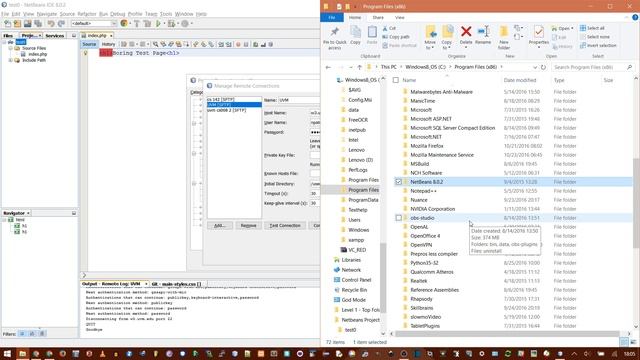Viewport: 640px width, 360px height.
Task: Open the Open dropdown arrow in Explorer ribbon
Action: click(572, 28)
